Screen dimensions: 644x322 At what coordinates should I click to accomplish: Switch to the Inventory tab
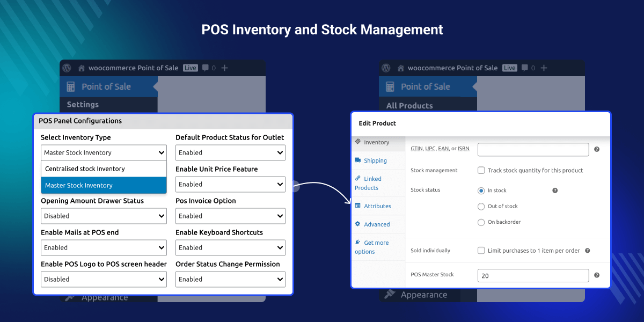(x=378, y=142)
